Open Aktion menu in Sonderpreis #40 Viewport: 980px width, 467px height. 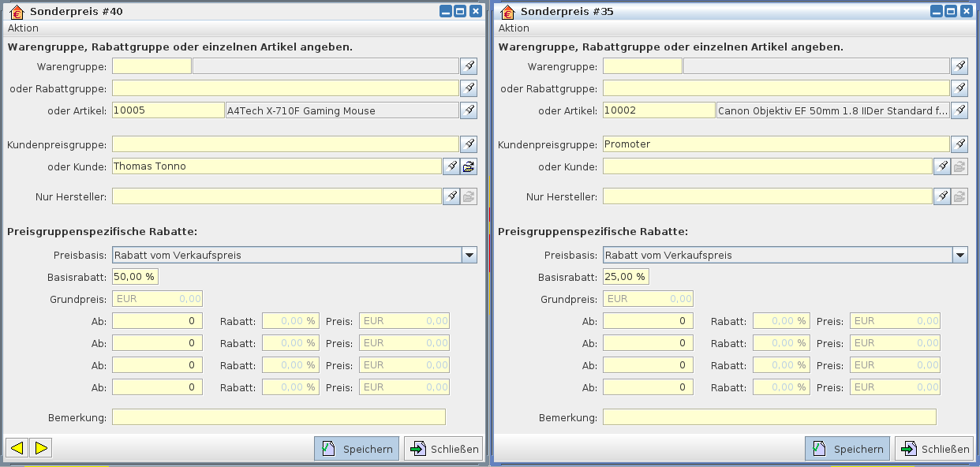(23, 28)
